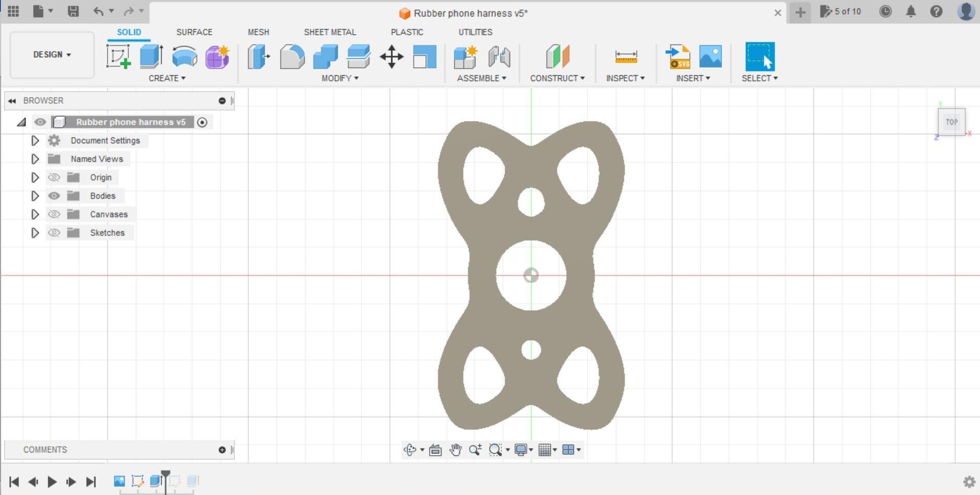Switch to the PLASTIC tab
Screen dimensions: 980x495
[407, 32]
